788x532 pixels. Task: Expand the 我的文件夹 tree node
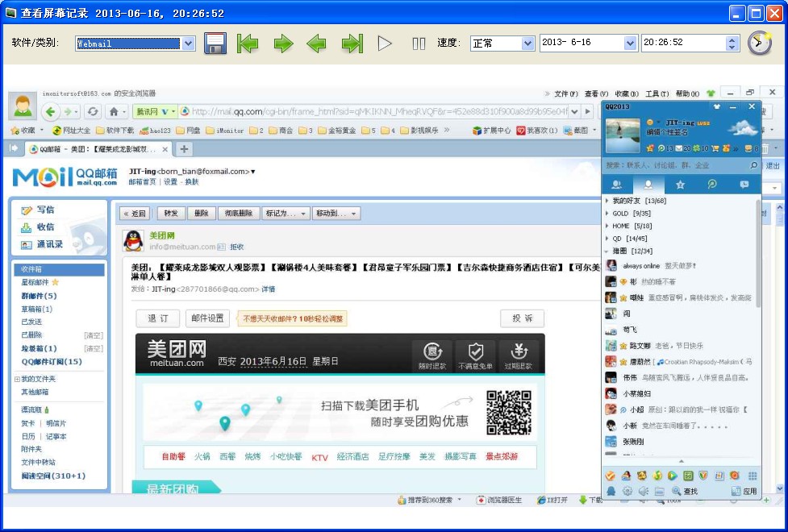[x=17, y=380]
